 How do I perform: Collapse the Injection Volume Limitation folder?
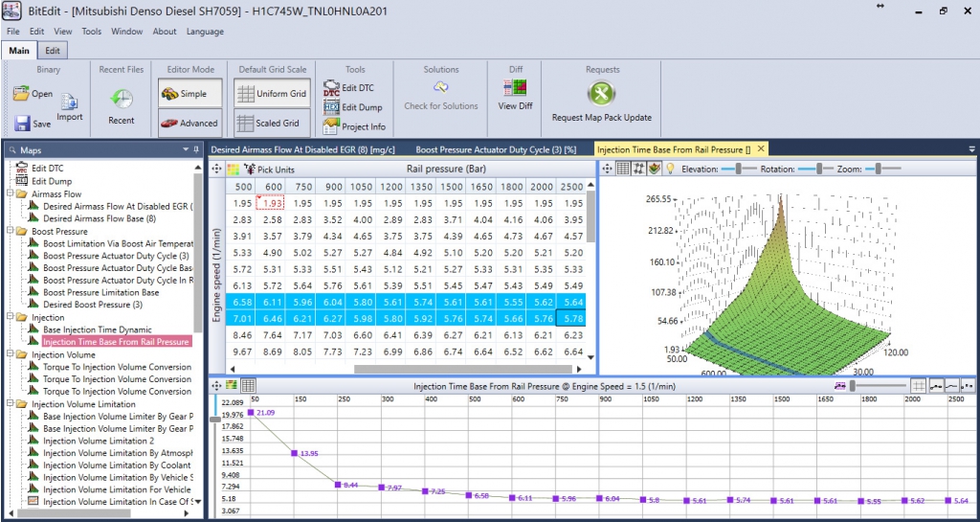point(11,404)
